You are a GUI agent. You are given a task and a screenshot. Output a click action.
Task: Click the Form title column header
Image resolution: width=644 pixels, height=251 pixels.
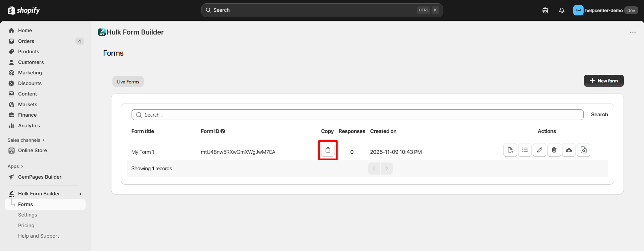[143, 131]
